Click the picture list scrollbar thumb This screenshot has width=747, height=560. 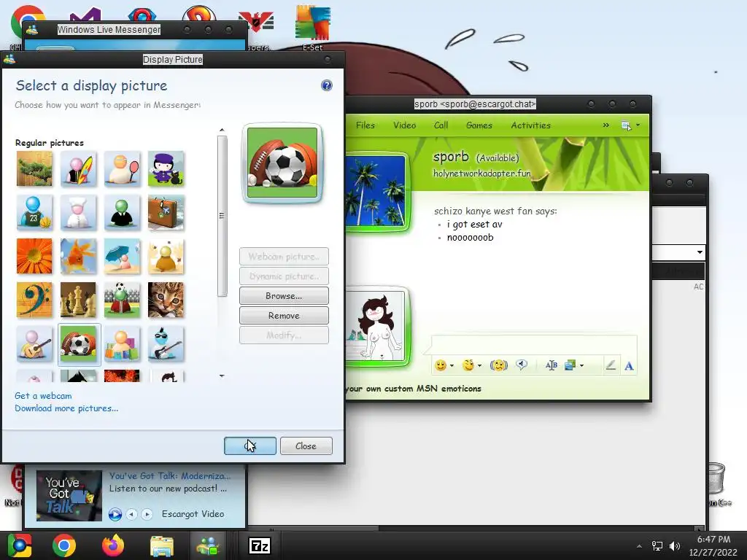click(222, 216)
